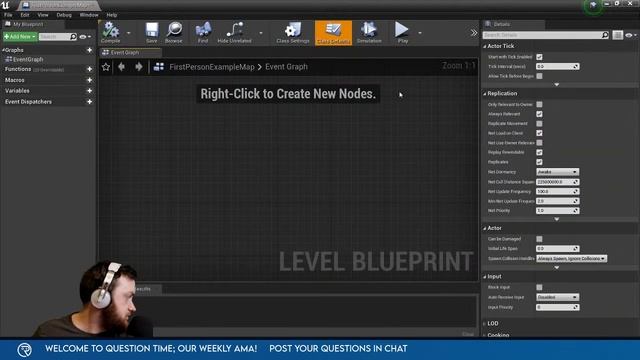This screenshot has width=640, height=360.
Task: Open the View menu
Action: (43, 15)
